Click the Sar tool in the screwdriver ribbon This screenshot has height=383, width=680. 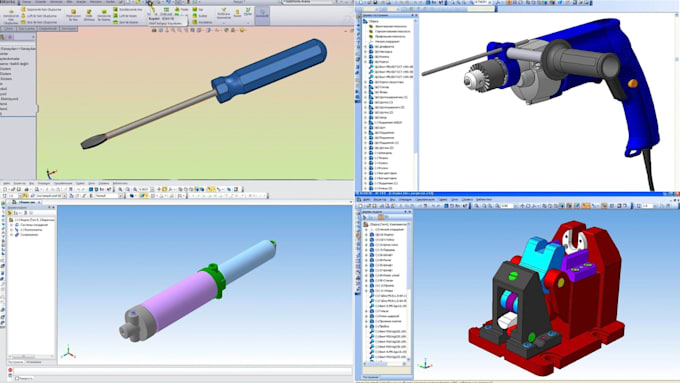[x=197, y=10]
